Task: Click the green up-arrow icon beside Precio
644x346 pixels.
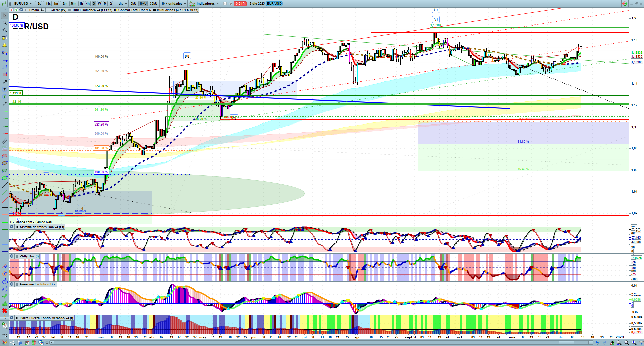Action: (x=16, y=10)
